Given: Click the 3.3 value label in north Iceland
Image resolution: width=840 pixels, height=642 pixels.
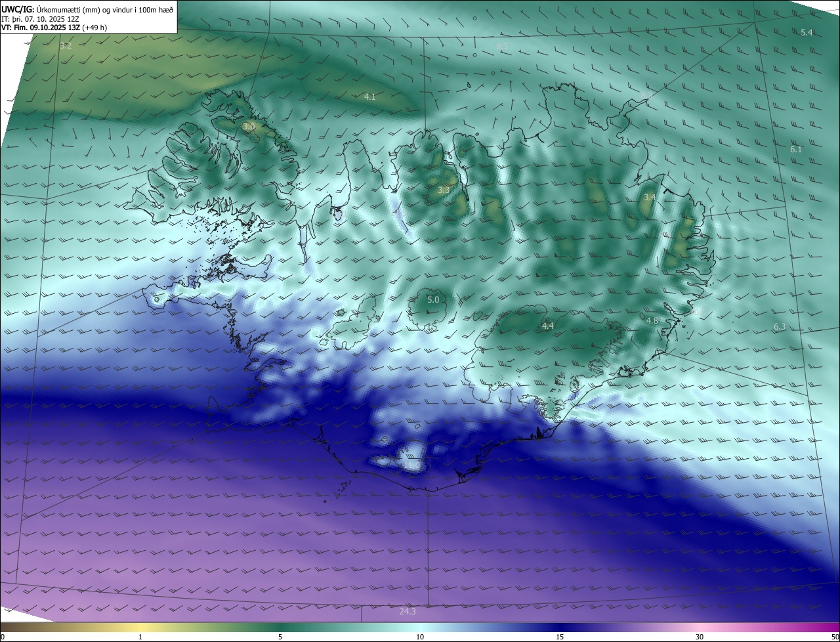Looking at the screenshot, I should [x=444, y=190].
